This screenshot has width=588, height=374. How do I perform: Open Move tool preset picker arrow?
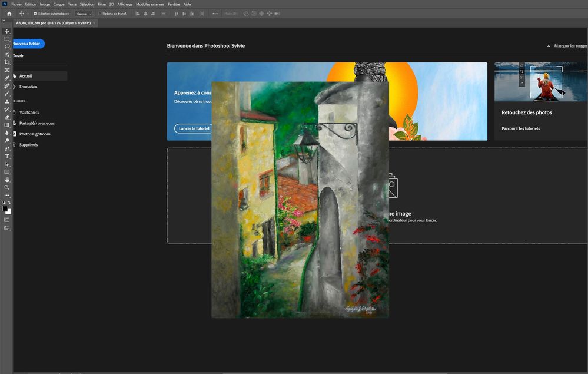tap(28, 14)
